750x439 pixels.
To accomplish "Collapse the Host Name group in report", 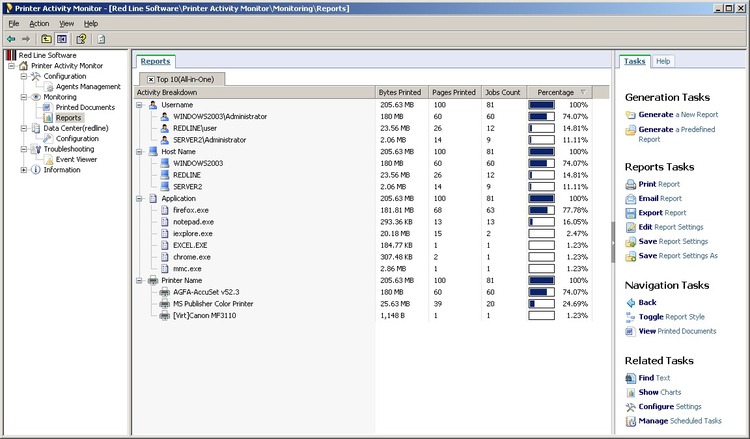I will (139, 152).
